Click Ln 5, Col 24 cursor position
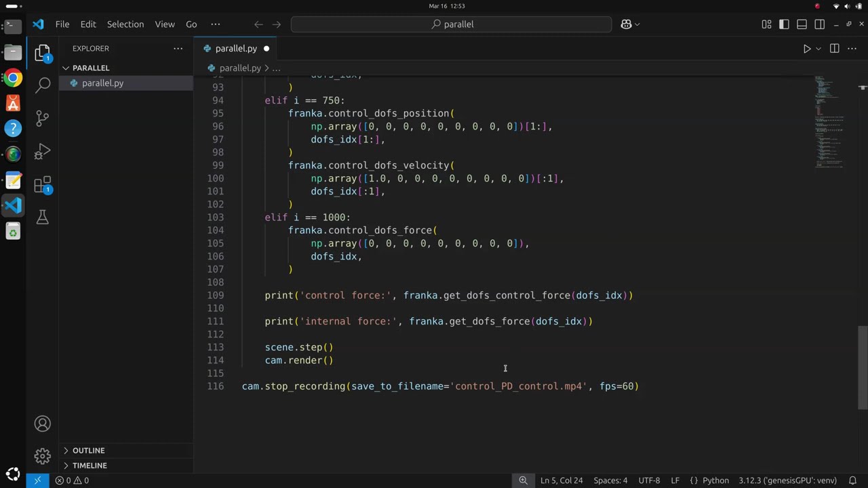Image resolution: width=868 pixels, height=488 pixels. tap(561, 481)
